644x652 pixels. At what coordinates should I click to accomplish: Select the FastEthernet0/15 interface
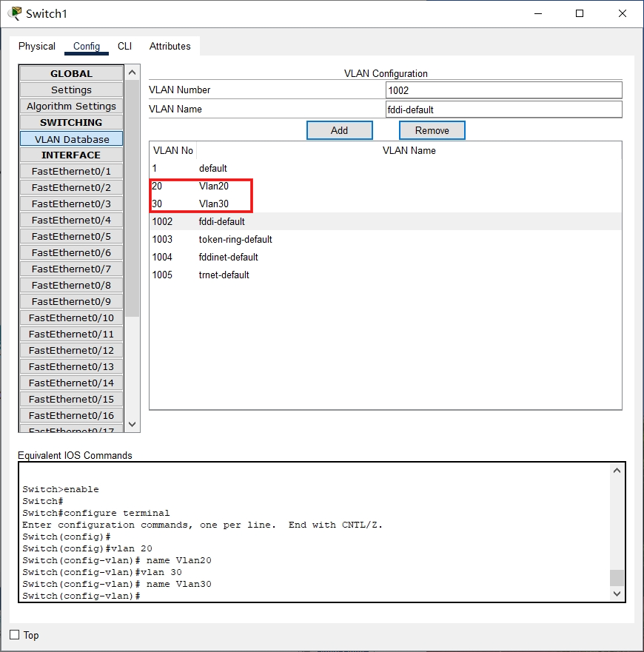point(71,399)
